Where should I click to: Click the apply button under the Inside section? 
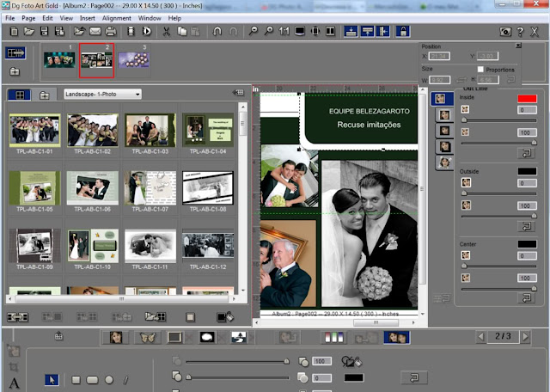pos(524,152)
